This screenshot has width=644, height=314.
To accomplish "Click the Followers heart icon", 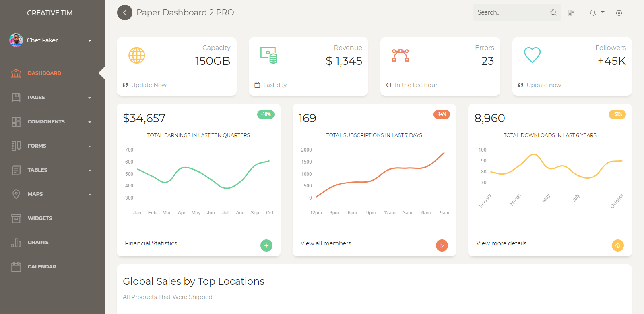I will (532, 55).
